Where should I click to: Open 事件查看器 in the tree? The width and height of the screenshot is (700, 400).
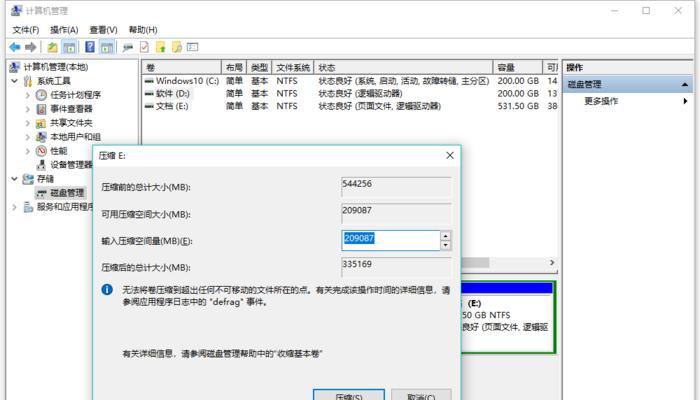(x=71, y=108)
